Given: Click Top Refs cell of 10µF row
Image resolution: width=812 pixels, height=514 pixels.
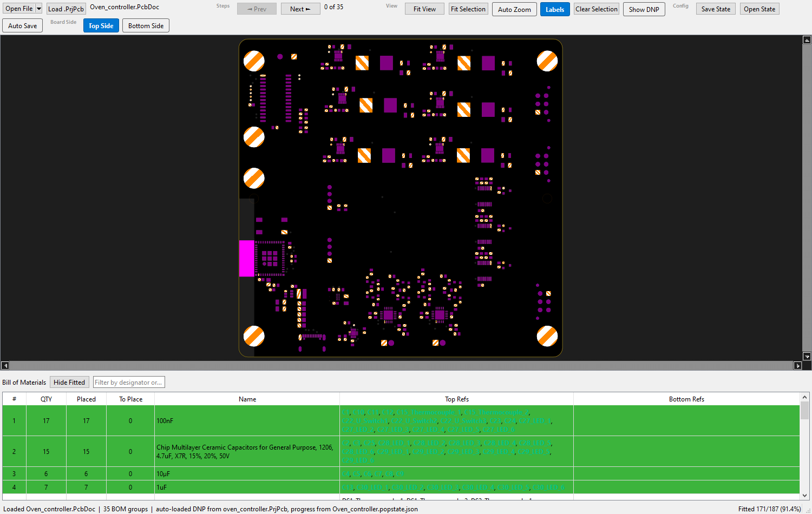Looking at the screenshot, I should (x=457, y=473).
